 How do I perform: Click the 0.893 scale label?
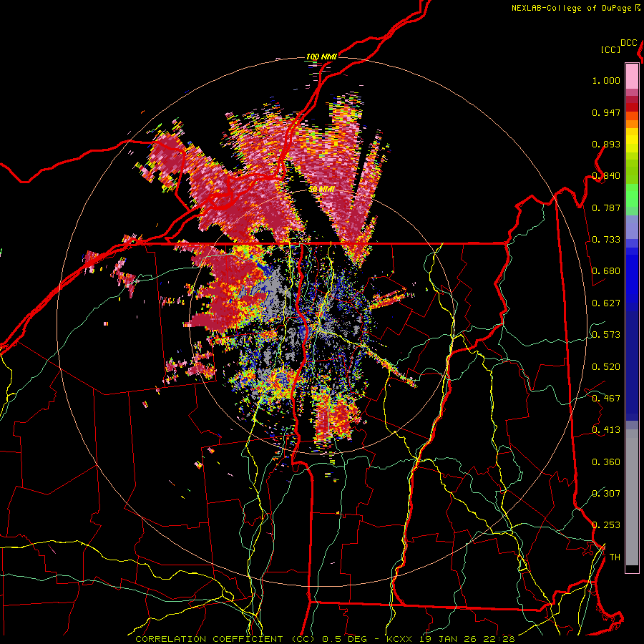coord(606,144)
